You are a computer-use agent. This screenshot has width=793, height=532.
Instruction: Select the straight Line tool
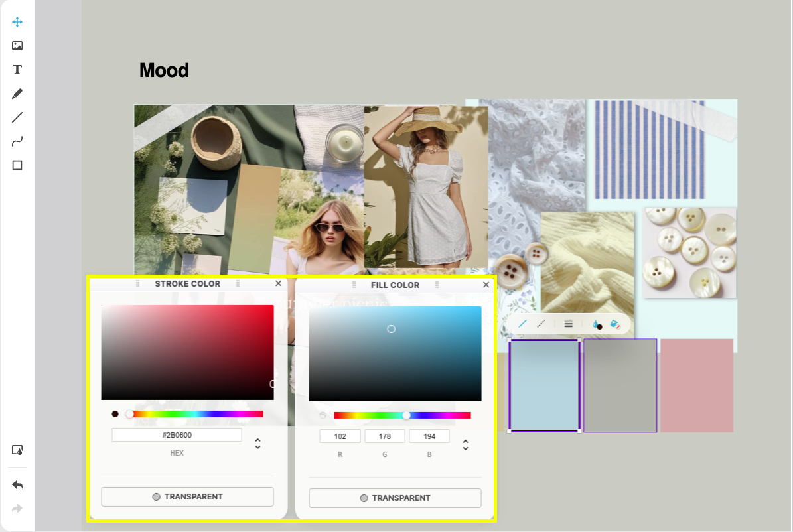coord(17,117)
